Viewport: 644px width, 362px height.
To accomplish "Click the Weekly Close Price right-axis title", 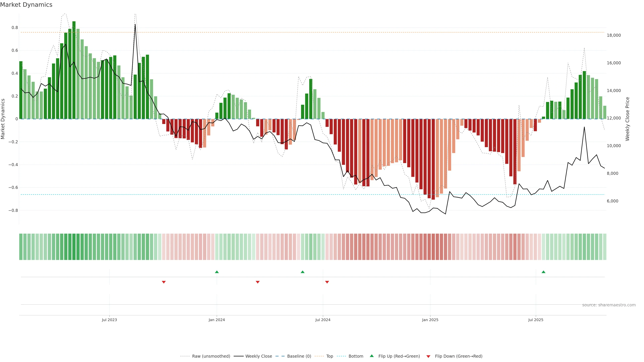I will pyautogui.click(x=627, y=119).
